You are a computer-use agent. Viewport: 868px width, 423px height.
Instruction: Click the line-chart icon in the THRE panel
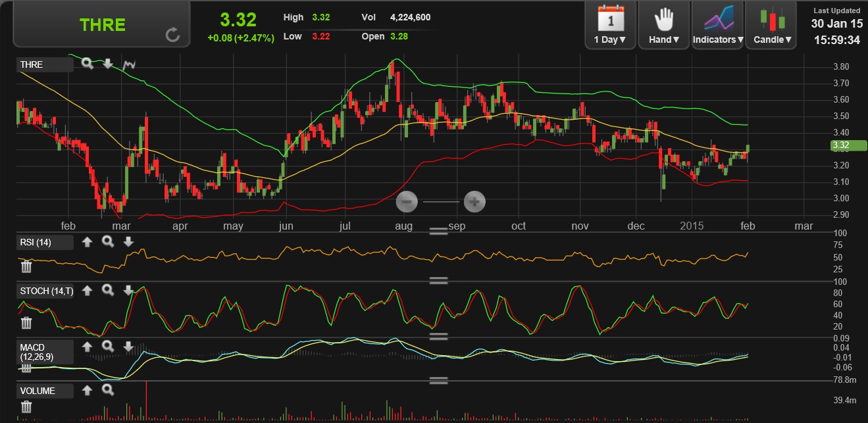[129, 64]
